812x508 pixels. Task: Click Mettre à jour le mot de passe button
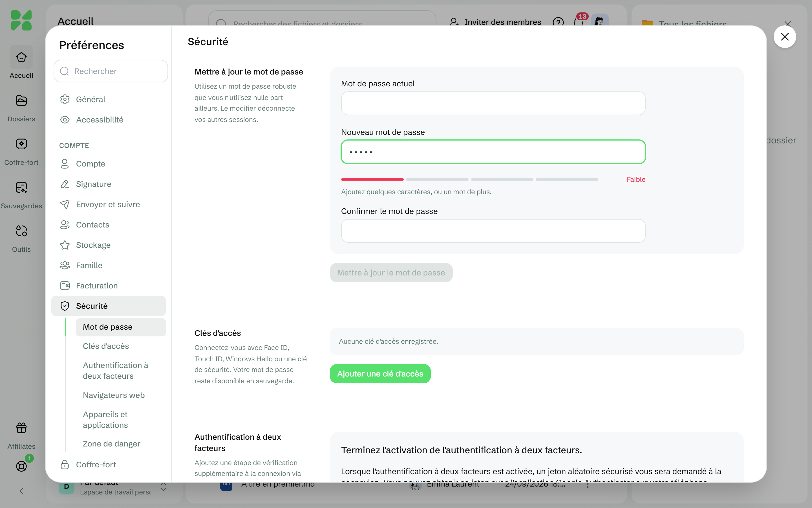[x=391, y=272]
